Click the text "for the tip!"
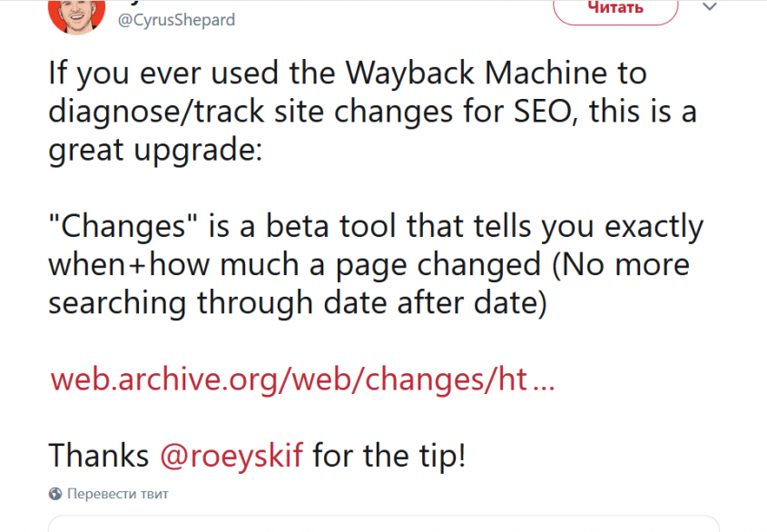 coord(388,453)
